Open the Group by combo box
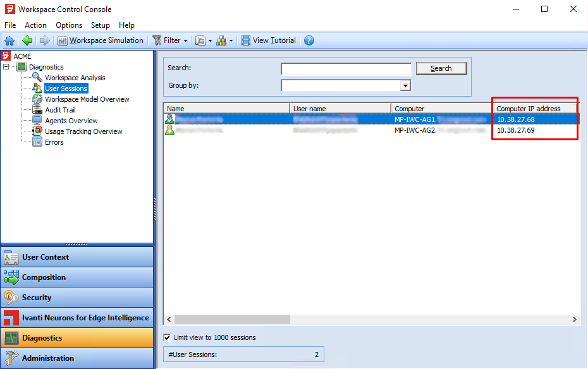The height and width of the screenshot is (369, 588). (346, 86)
